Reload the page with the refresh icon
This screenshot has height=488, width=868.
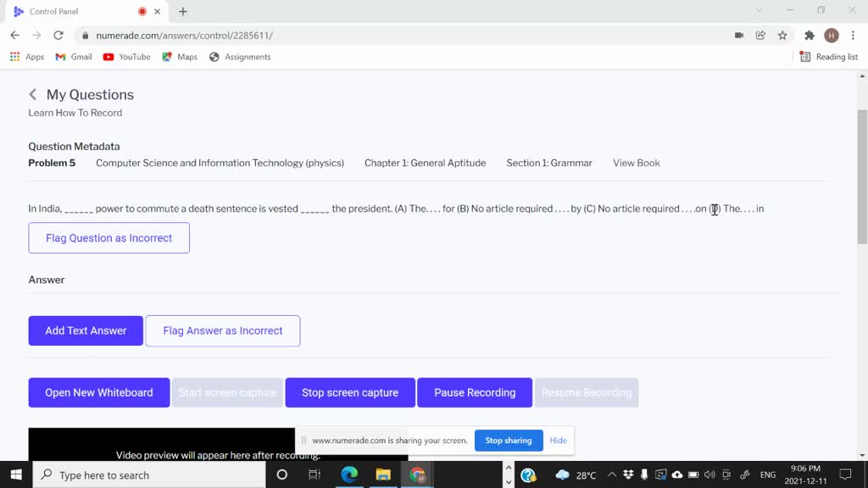pyautogui.click(x=58, y=36)
